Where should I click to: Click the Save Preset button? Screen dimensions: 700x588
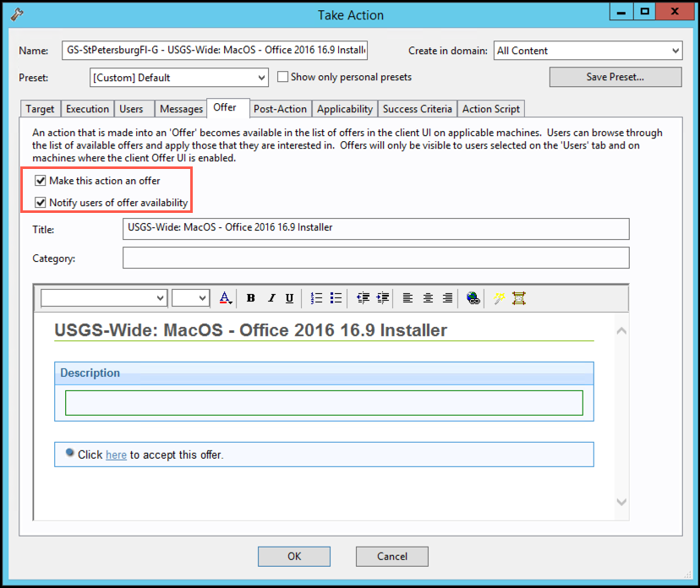(615, 77)
